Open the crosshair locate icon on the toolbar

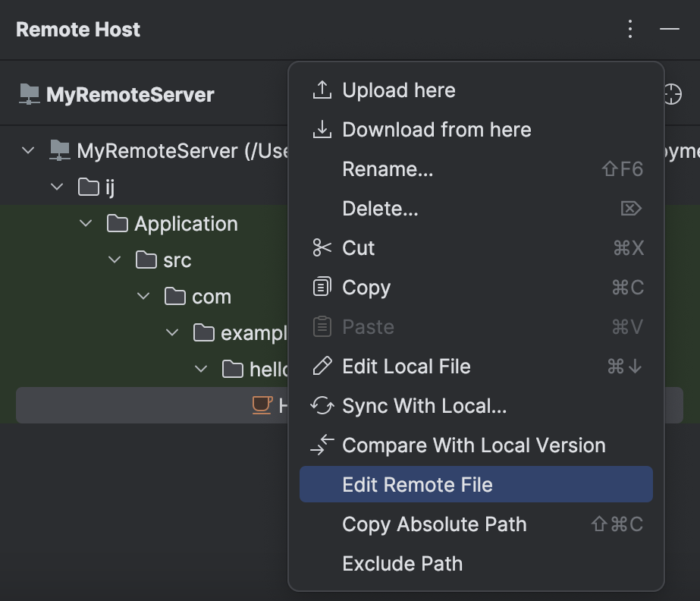[673, 94]
